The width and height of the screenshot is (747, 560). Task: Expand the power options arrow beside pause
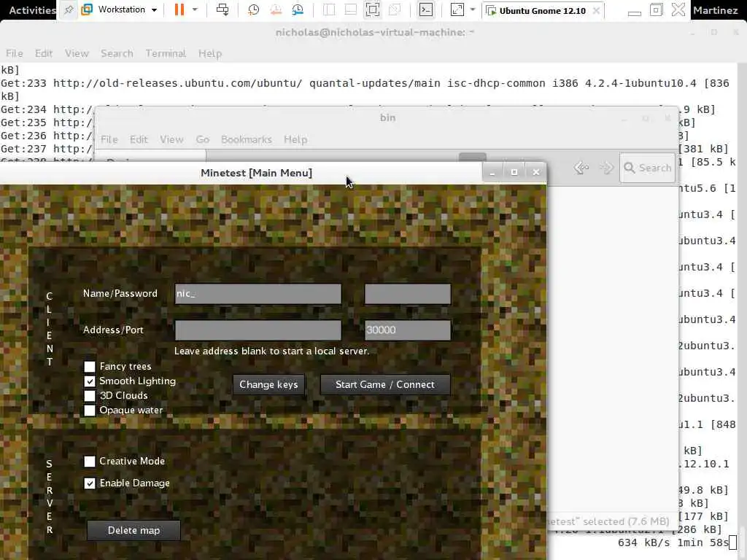[194, 10]
